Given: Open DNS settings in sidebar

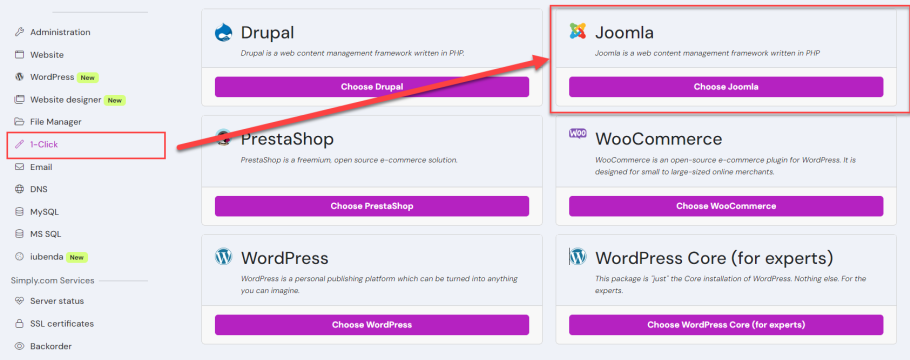Looking at the screenshot, I should pyautogui.click(x=39, y=189).
